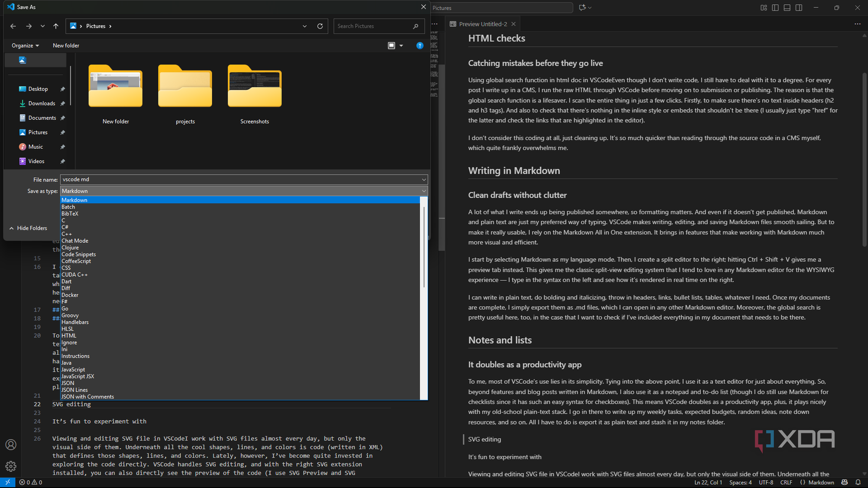Change the view layout icon
The height and width of the screenshot is (488, 868).
pyautogui.click(x=391, y=46)
